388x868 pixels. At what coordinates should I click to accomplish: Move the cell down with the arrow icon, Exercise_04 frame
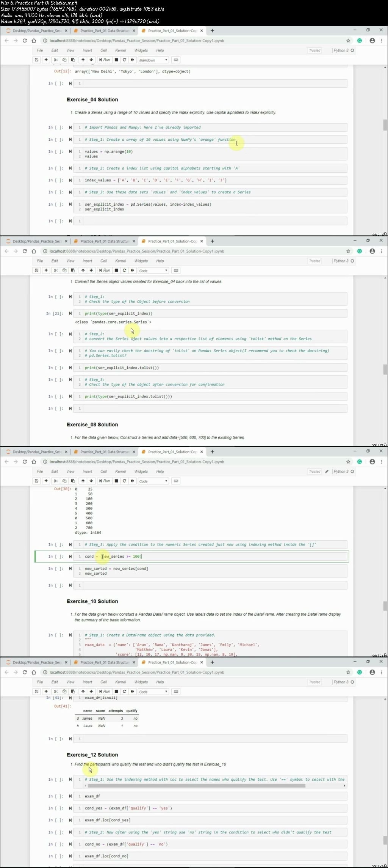91,60
